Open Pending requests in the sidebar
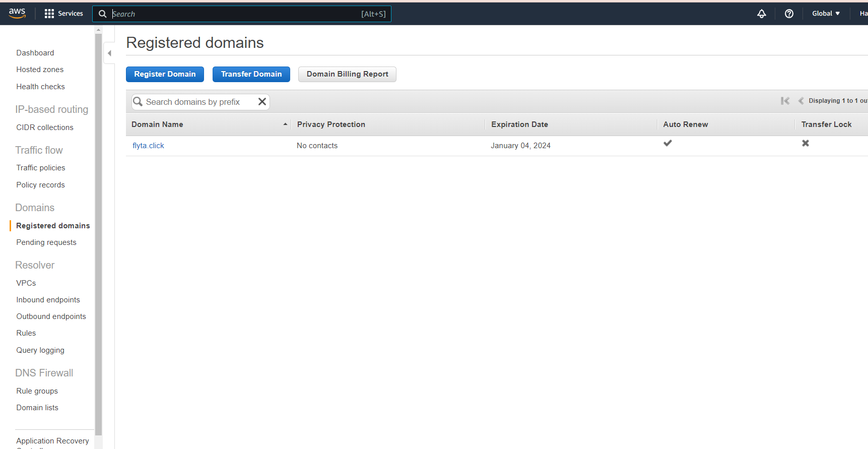The height and width of the screenshot is (449, 868). coord(46,242)
